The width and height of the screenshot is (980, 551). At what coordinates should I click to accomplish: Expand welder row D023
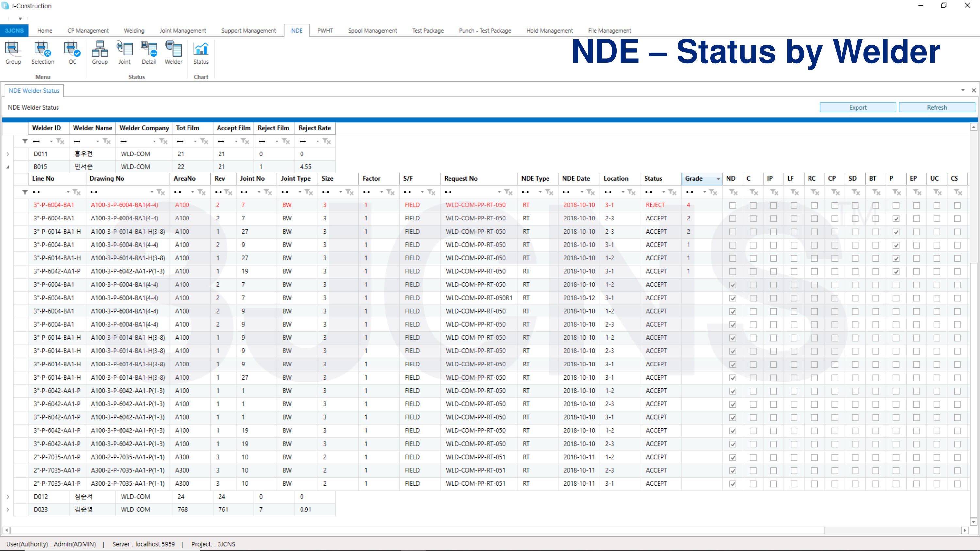click(8, 510)
